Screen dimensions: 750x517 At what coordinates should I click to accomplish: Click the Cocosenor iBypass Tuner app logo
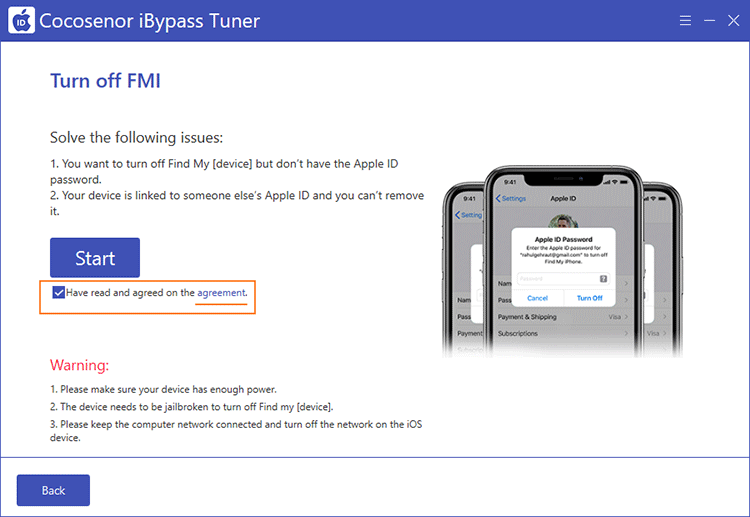(22, 21)
